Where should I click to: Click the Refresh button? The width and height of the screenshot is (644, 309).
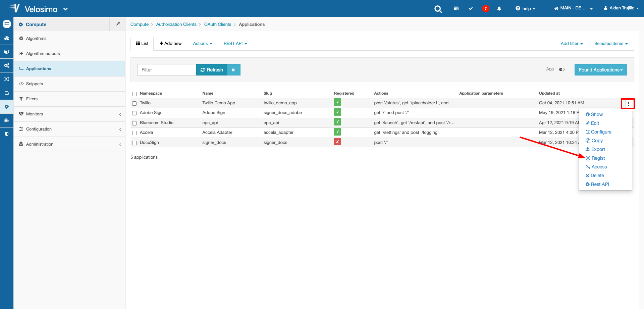point(212,70)
